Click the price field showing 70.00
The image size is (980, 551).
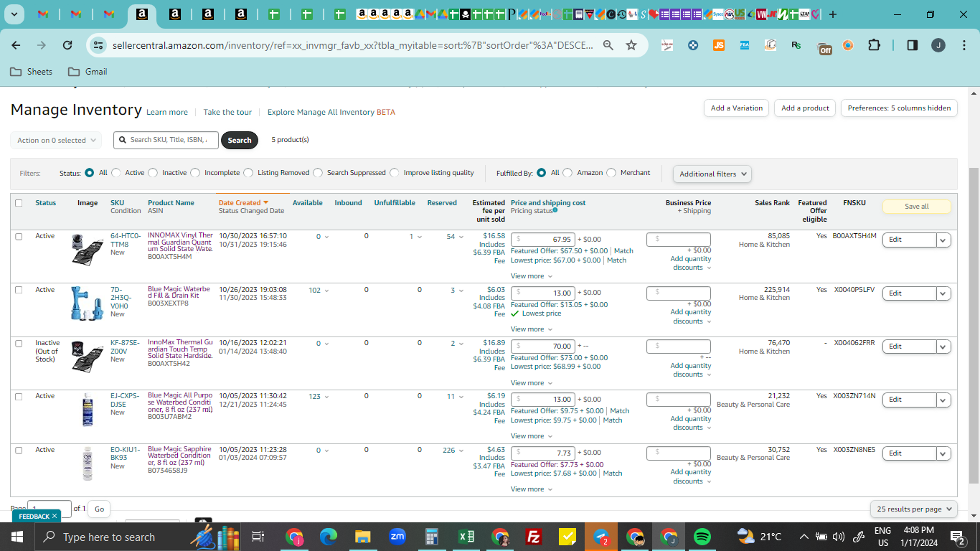543,346
